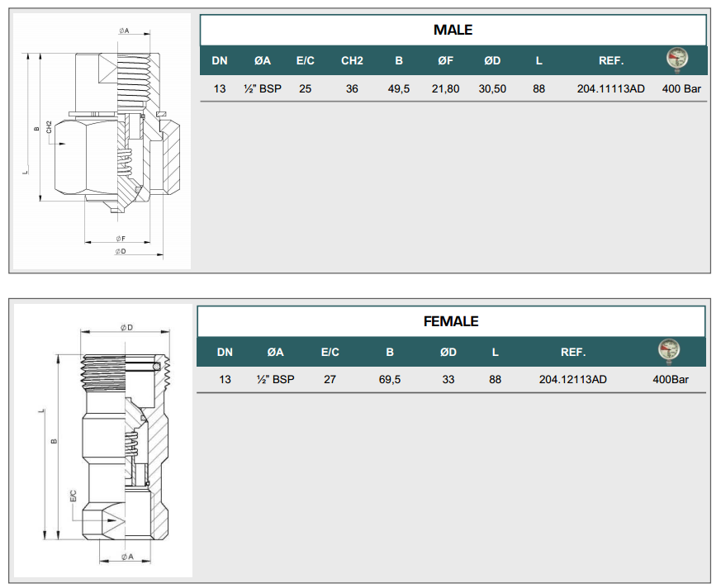Click the pressure gauge icon in FEMALE table
This screenshot has height=588, width=721.
(x=668, y=351)
